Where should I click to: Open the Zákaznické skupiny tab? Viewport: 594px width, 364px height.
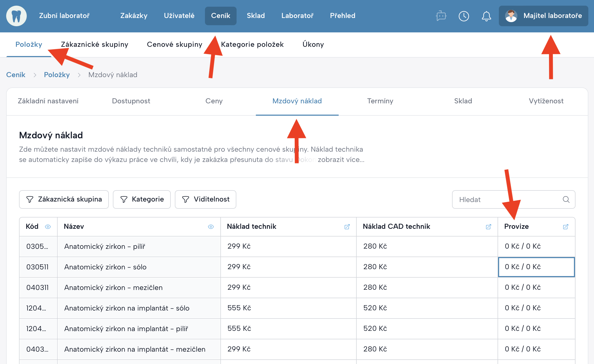tap(94, 44)
